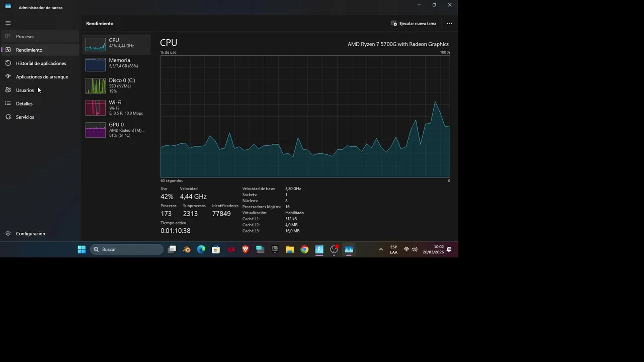Open Google Chrome from taskbar
Screen dimensions: 644x362
tap(304, 249)
